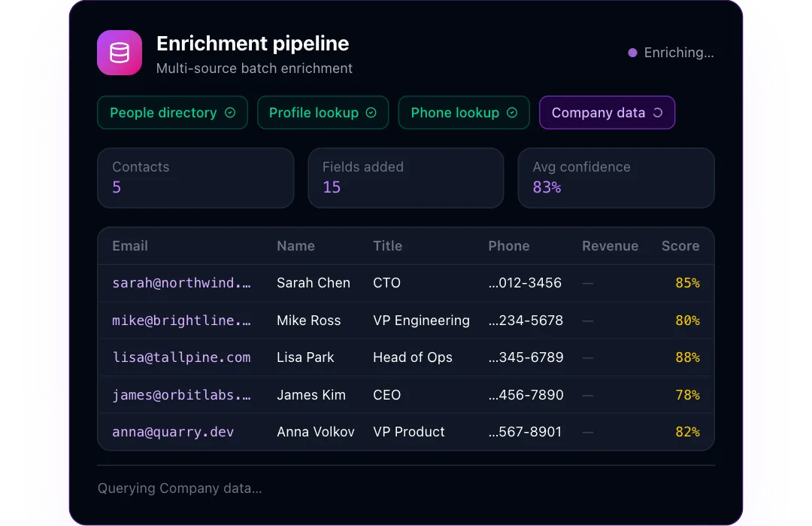Image resolution: width=812 pixels, height=526 pixels.
Task: Select the name Mike Ross
Action: pyautogui.click(x=309, y=321)
